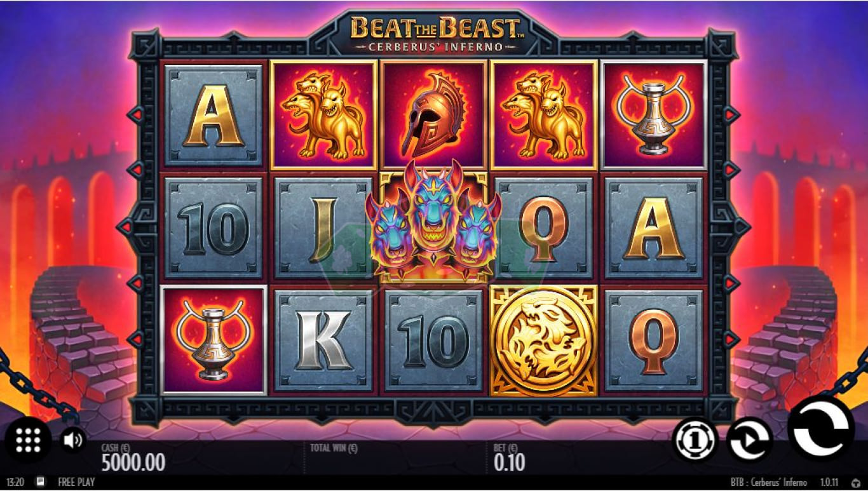Click the Total Win display
868x491 pixels.
334,448
